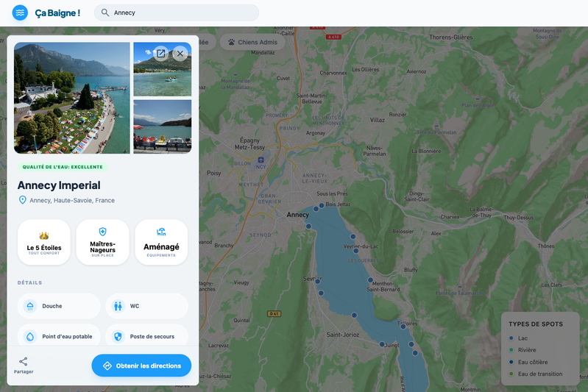Viewport: 588px width, 392px height.
Task: Click the Poste de secours chip
Action: point(146,335)
